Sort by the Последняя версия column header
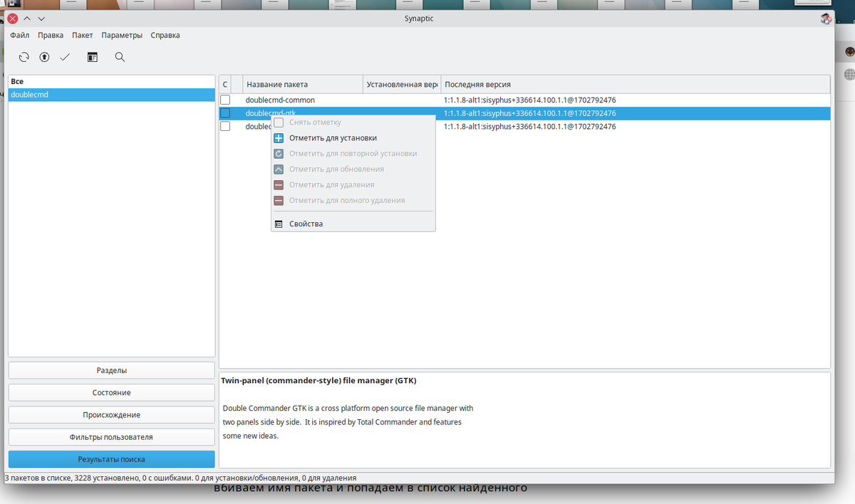This screenshot has height=504, width=855. coord(636,84)
